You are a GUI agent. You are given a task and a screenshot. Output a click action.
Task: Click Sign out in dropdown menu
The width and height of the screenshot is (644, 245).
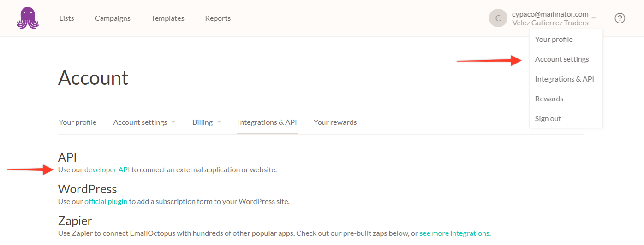[x=548, y=119]
